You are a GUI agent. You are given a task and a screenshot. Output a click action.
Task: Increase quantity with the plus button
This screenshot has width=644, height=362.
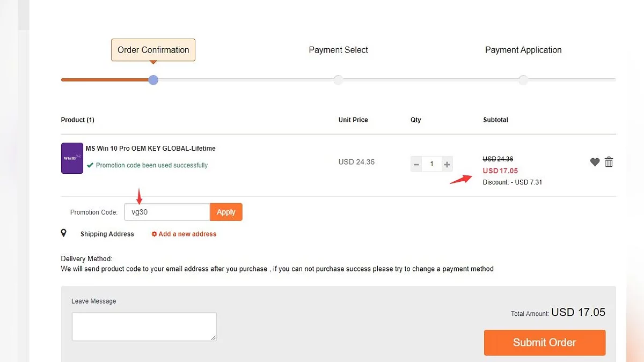447,164
